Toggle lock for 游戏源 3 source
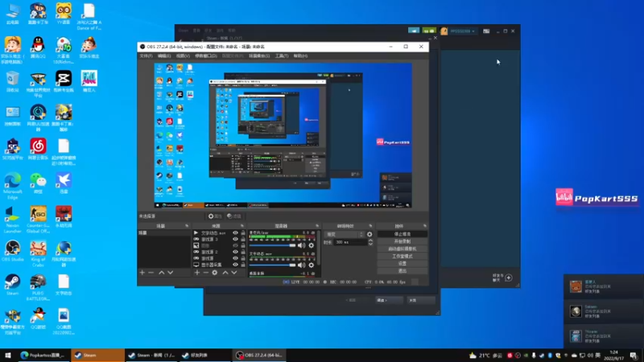 pos(243,239)
